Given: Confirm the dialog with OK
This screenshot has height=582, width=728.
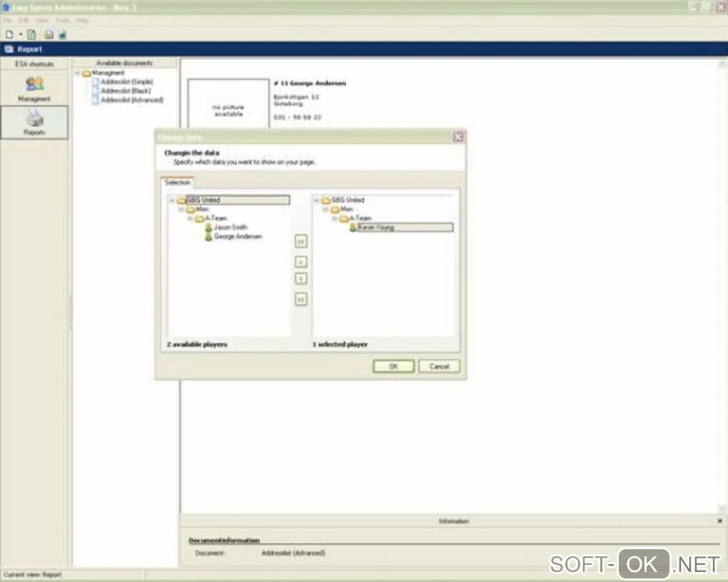Looking at the screenshot, I should [394, 367].
